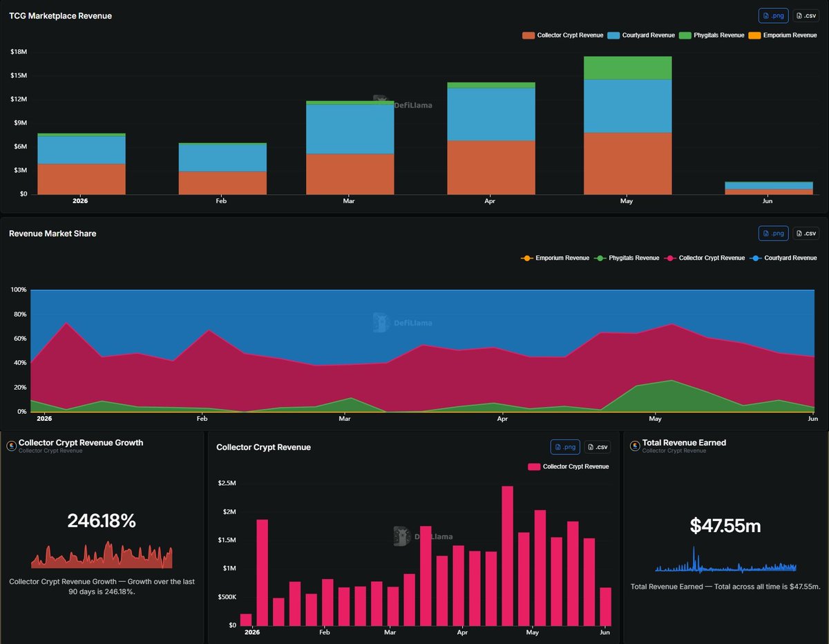The height and width of the screenshot is (644, 829).
Task: Click the blue total revenue sparkline
Action: (725, 560)
